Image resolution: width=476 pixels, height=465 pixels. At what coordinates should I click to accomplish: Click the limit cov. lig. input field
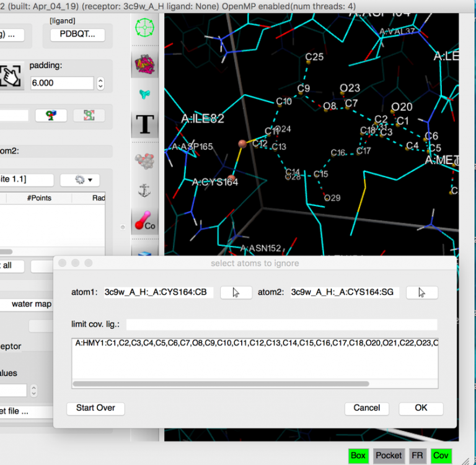(281, 324)
